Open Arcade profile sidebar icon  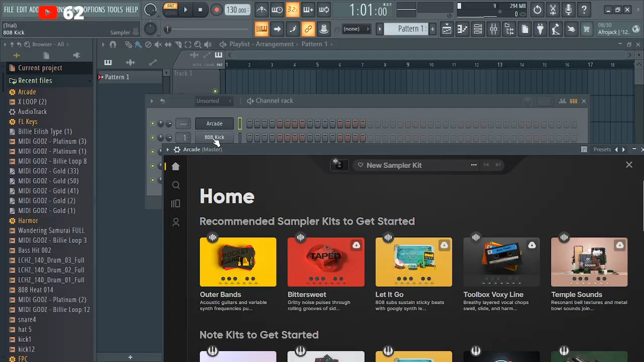pos(176,222)
